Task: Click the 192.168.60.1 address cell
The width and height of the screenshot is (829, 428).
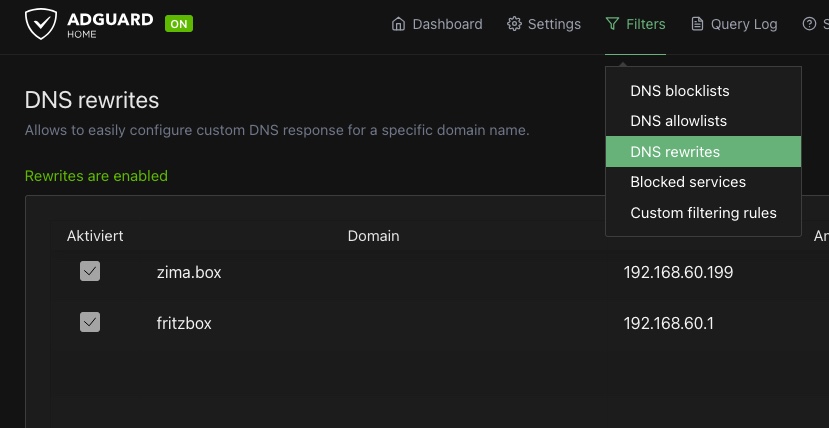Action: click(x=668, y=323)
